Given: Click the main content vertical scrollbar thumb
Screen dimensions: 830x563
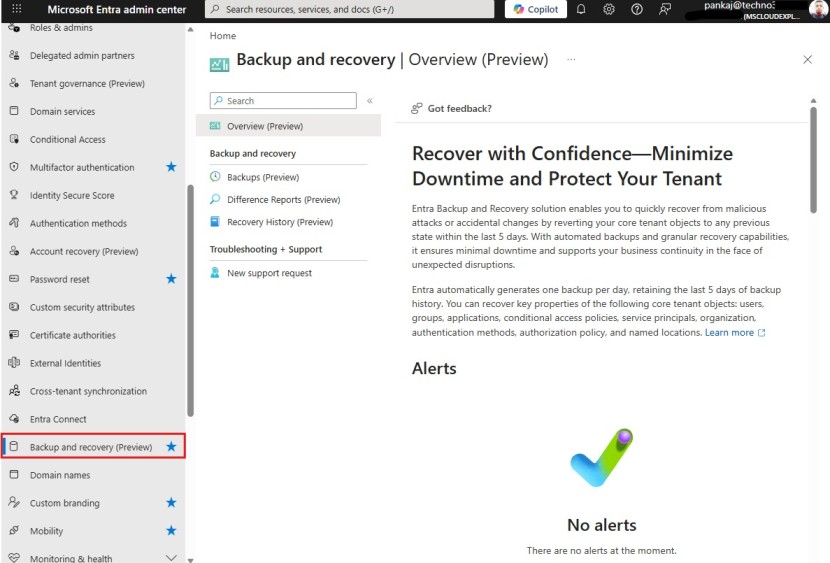Looking at the screenshot, I should click(814, 160).
